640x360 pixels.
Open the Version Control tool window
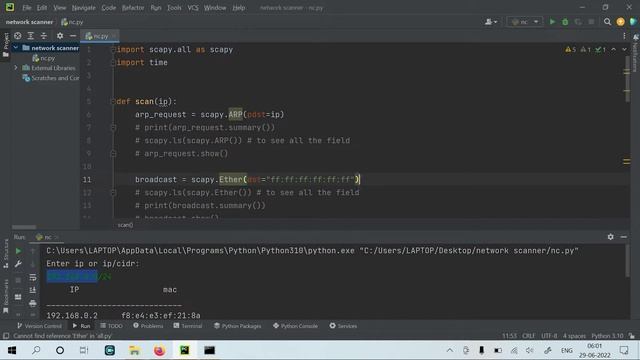(39, 326)
